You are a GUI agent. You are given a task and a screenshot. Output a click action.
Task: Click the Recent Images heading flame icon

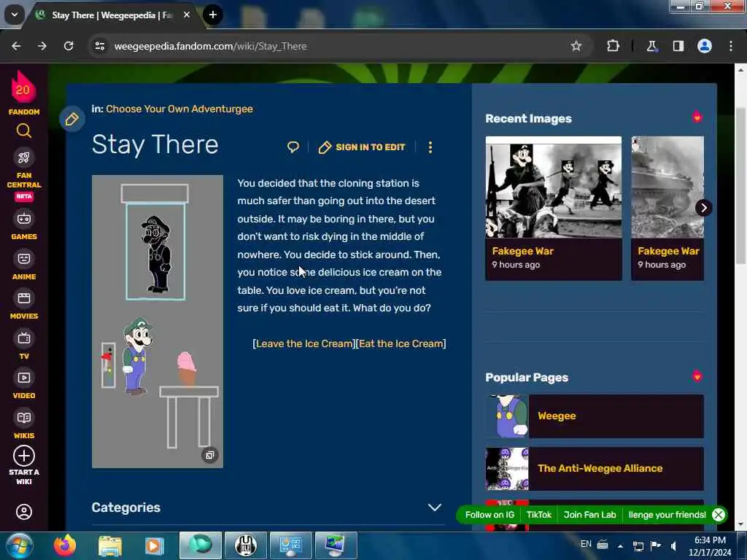697,117
